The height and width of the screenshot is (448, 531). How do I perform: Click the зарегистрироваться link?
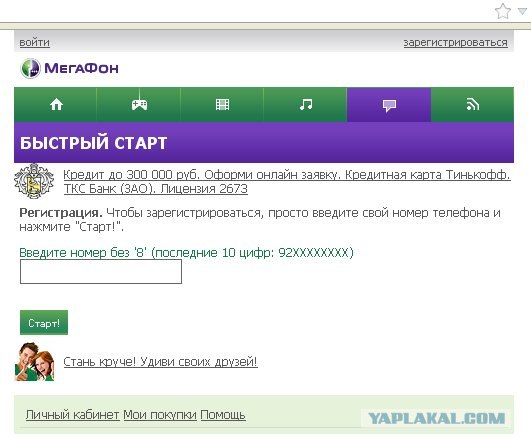pos(455,43)
